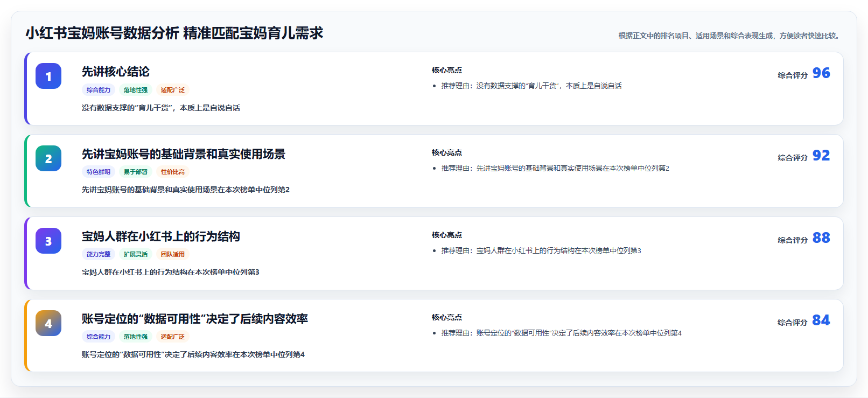Select the 扩展灵活 tag
Screen dimensions: 868x398
pyautogui.click(x=136, y=254)
